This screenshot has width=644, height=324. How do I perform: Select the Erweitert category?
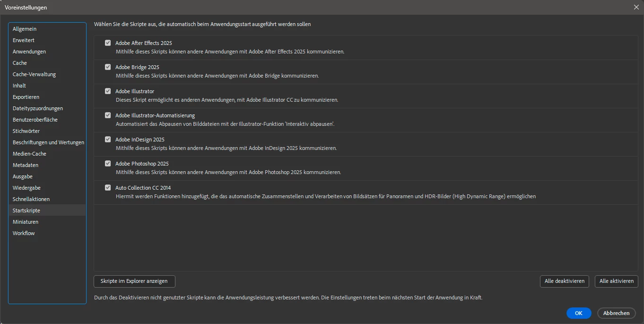coord(47,40)
